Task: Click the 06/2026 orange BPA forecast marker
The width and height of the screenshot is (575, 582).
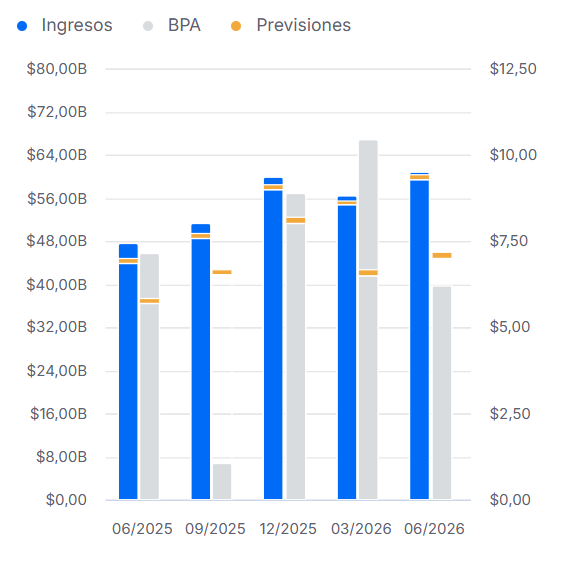Action: tap(442, 255)
